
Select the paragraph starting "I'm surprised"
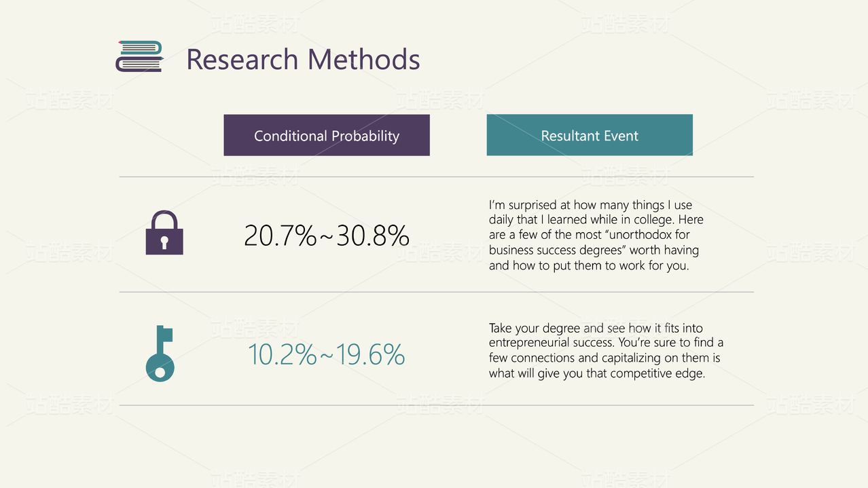tap(596, 235)
